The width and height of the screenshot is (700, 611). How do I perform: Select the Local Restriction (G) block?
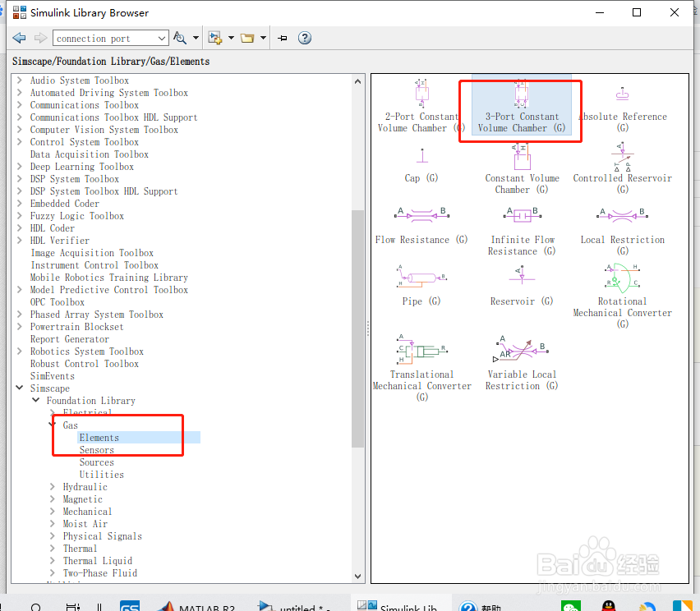point(622,232)
